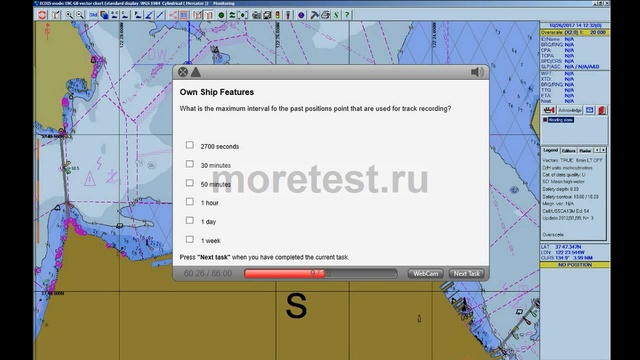
Task: Click the yellow Overscale scale bar
Action: (x=574, y=32)
